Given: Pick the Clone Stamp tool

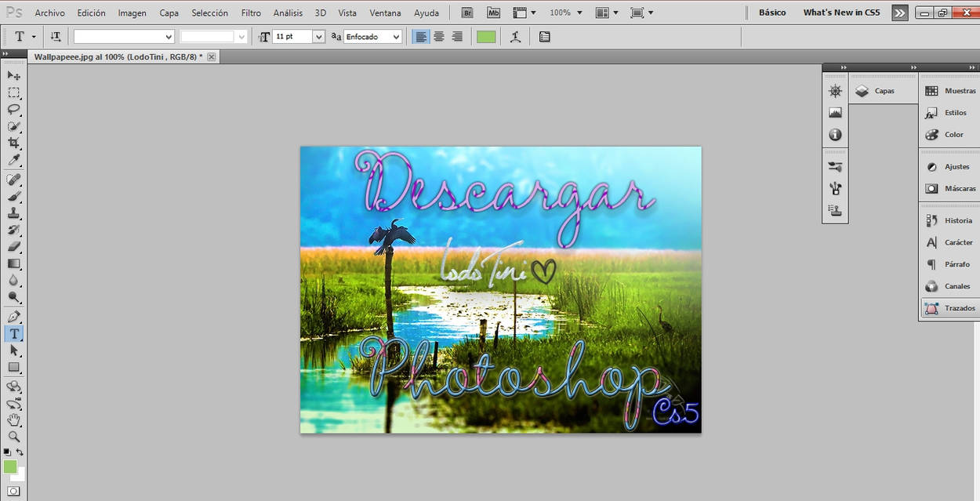Looking at the screenshot, I should 14,213.
